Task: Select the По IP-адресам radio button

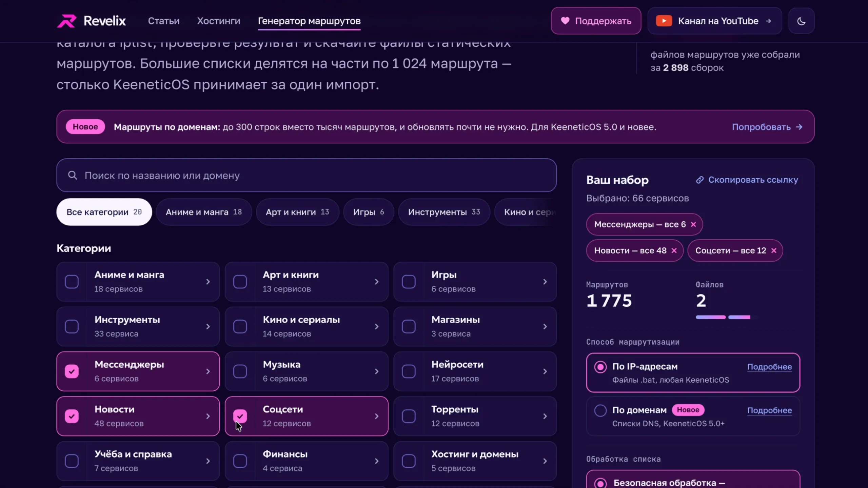Action: [x=600, y=367]
